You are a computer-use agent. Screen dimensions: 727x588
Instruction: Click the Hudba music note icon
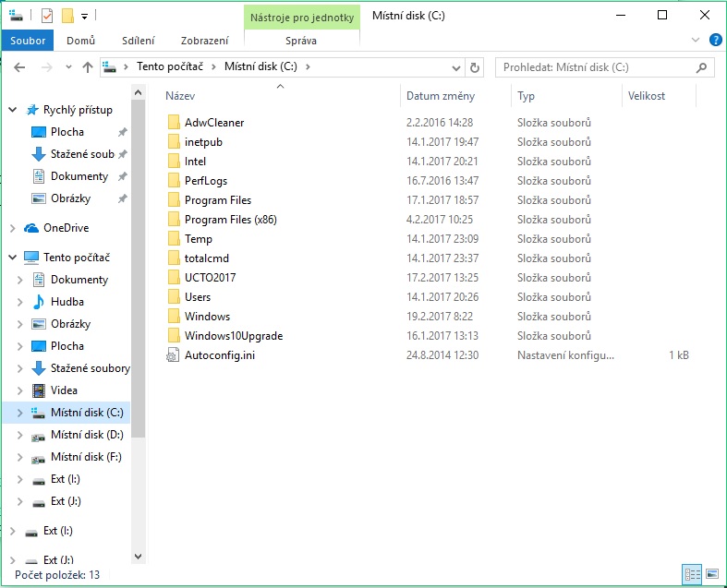pos(39,302)
